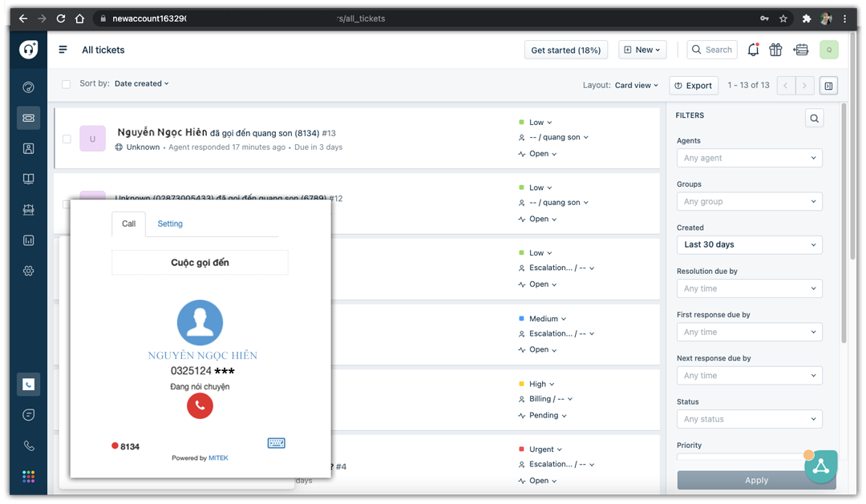Image resolution: width=866 pixels, height=504 pixels.
Task: Click the filter search magnifier icon
Action: point(814,119)
